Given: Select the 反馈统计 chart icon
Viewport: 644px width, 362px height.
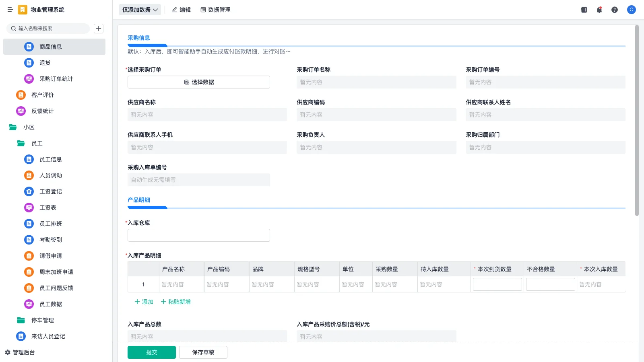Looking at the screenshot, I should point(21,111).
